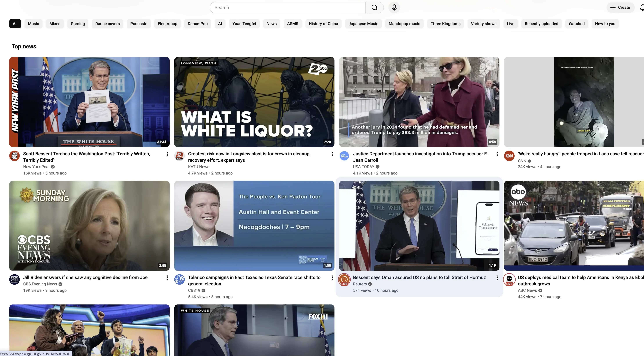Open US deploys medical team Kenya title
This screenshot has height=356, width=644.
pyautogui.click(x=581, y=281)
